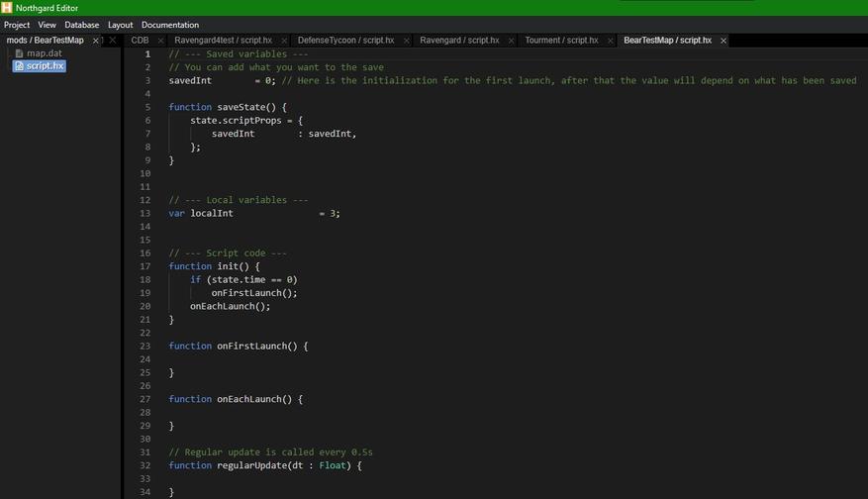Click the Northgard Editor app icon
The height and width of the screenshot is (499, 868).
[7, 8]
